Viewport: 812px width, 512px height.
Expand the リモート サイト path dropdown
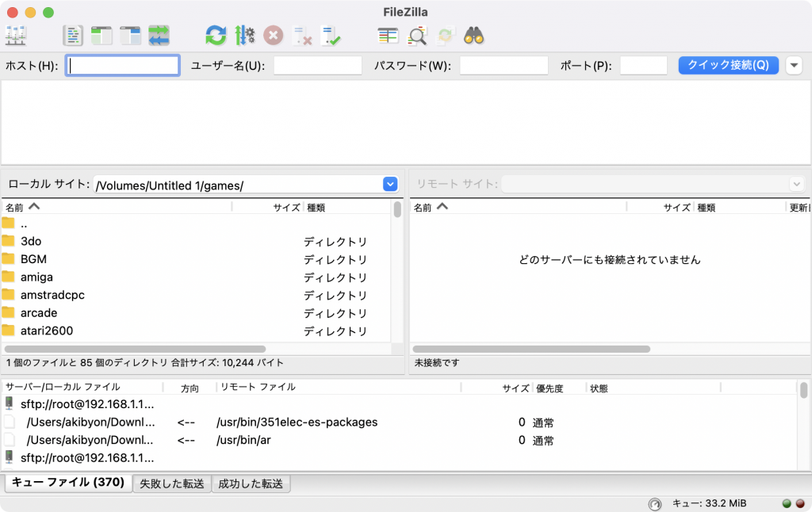[x=796, y=184]
